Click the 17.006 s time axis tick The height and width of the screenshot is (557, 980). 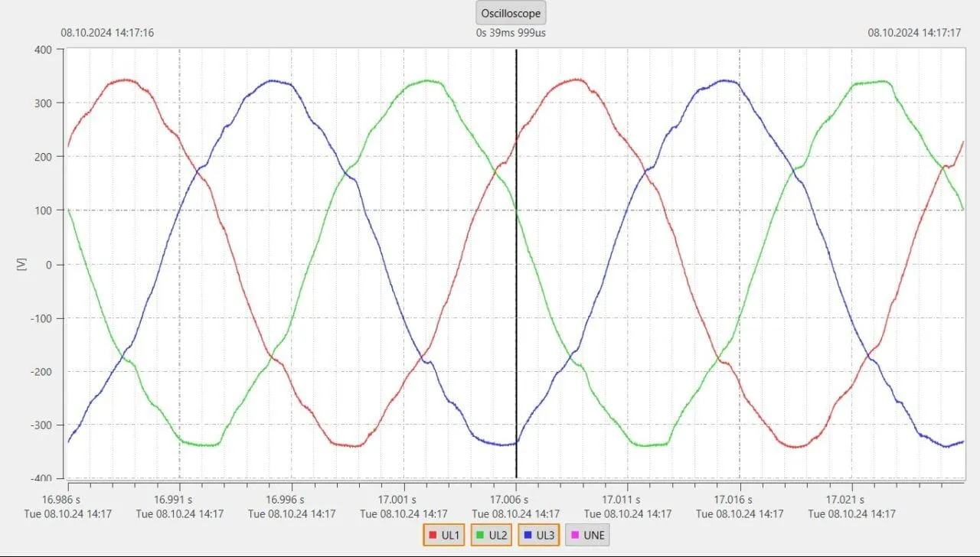pos(515,499)
